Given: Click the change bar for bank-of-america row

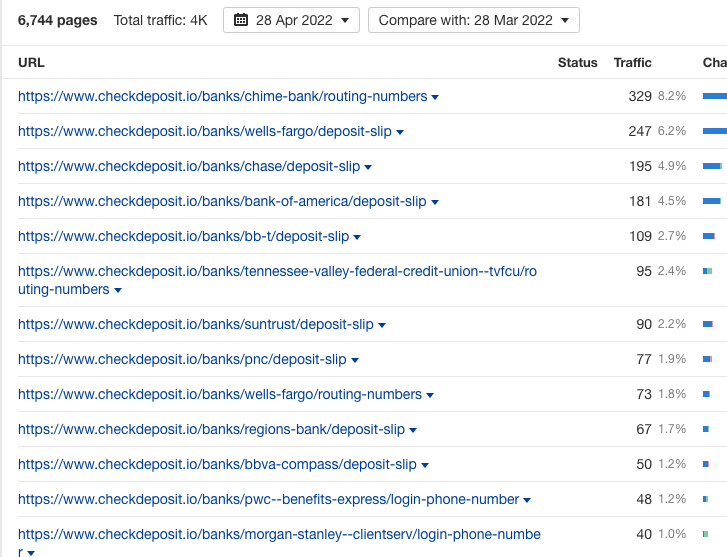Looking at the screenshot, I should pos(712,201).
